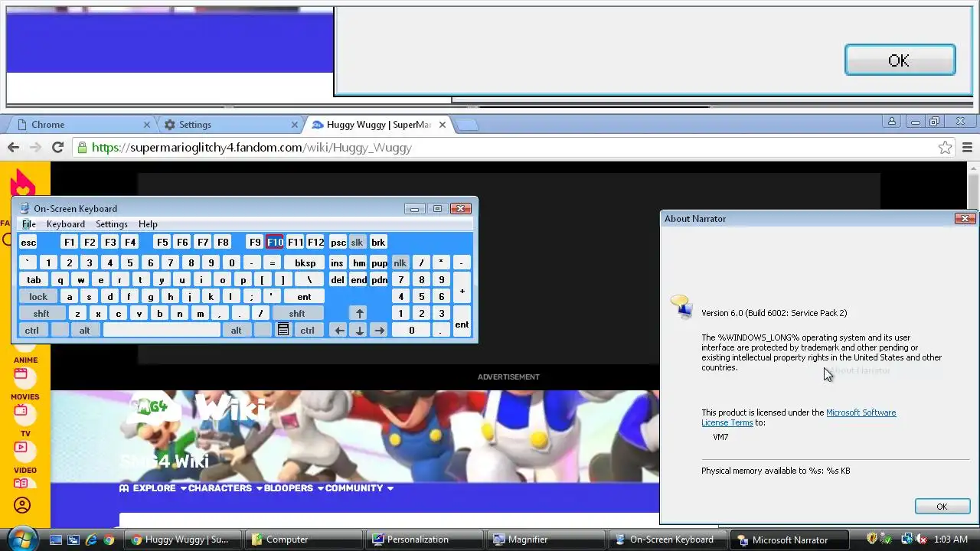Click the del key on On-Screen Keyboard

coord(338,280)
